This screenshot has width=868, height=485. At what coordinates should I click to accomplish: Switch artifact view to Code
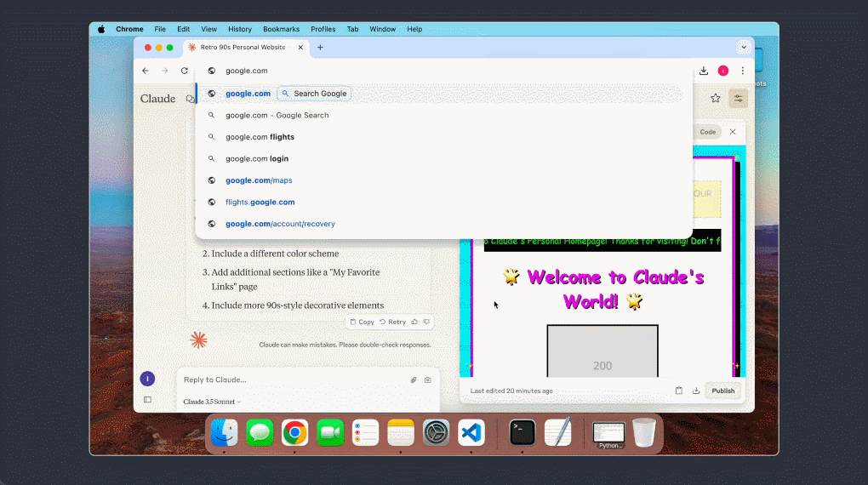pos(707,132)
